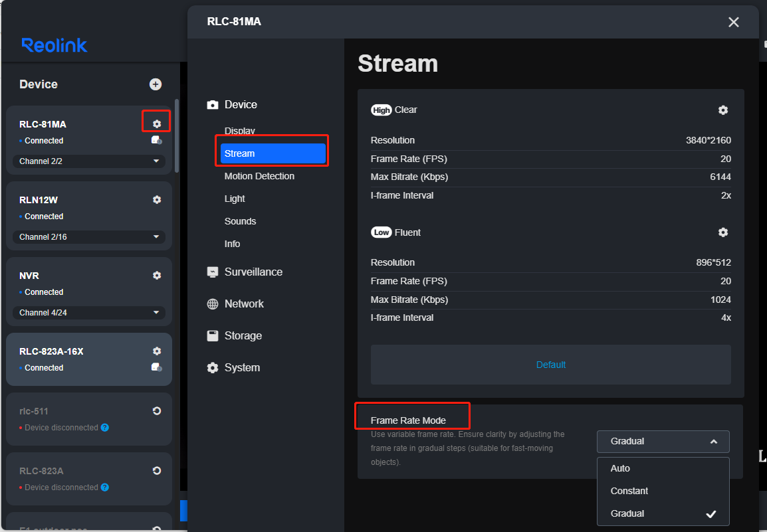Image resolution: width=767 pixels, height=532 pixels.
Task: Edit the Low Fluent stream settings gear
Action: [x=723, y=232]
